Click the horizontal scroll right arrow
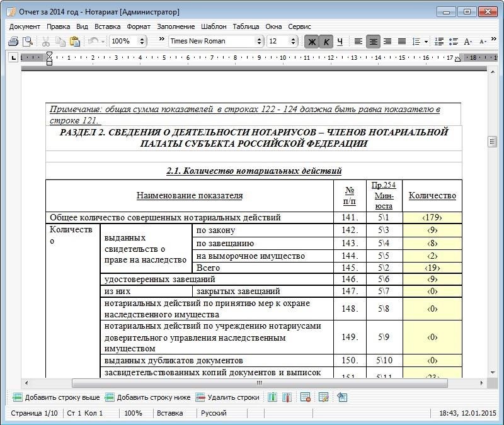The image size is (504, 425). pos(481,383)
